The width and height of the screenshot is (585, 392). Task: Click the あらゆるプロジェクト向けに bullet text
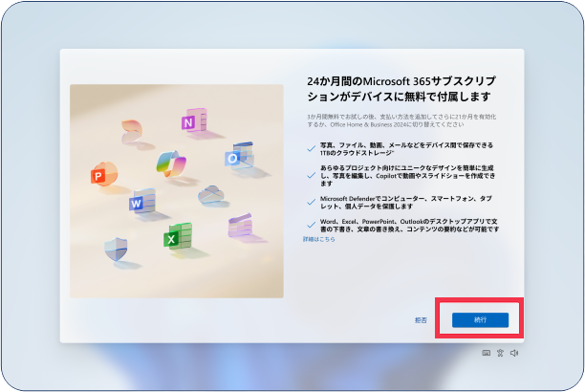pyautogui.click(x=407, y=176)
